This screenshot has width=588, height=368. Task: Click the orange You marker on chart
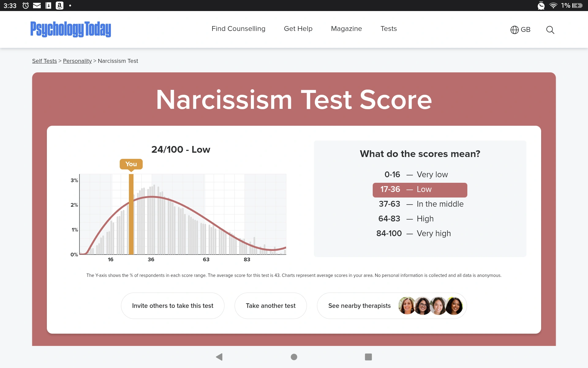click(x=131, y=164)
